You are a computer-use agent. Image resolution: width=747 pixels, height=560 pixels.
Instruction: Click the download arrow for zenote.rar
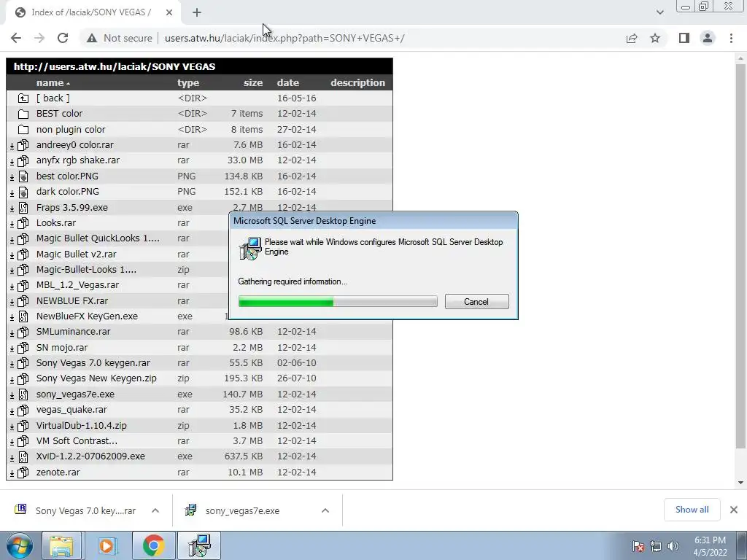click(x=12, y=472)
